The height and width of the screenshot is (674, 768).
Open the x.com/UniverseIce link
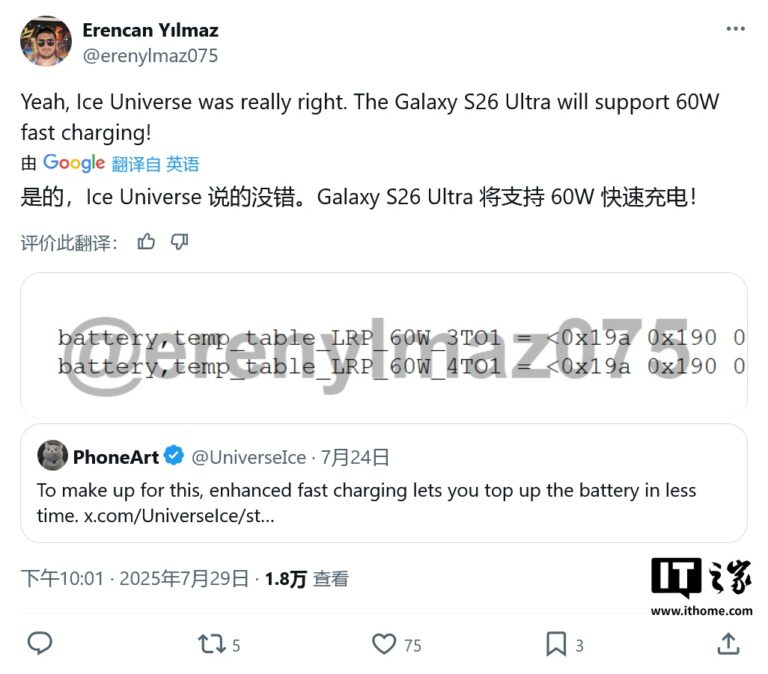click(x=179, y=516)
